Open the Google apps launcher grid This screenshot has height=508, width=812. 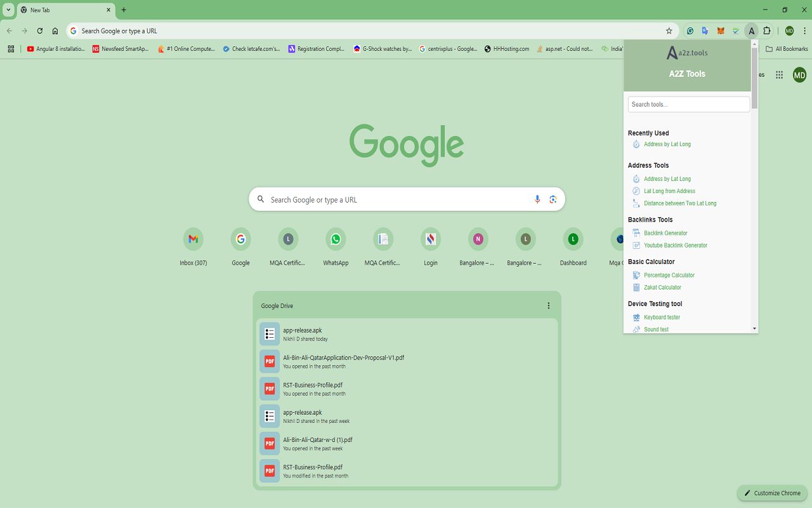(779, 74)
